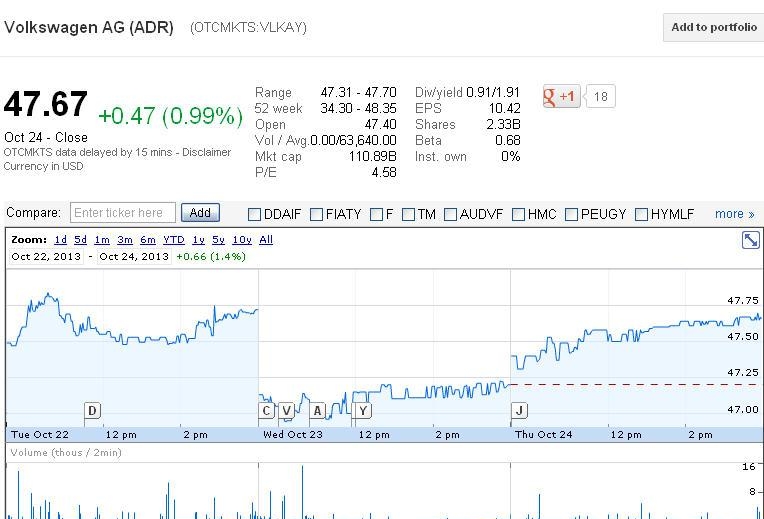Image resolution: width=764 pixels, height=519 pixels.
Task: Set chart zoom to 1d
Action: click(60, 240)
